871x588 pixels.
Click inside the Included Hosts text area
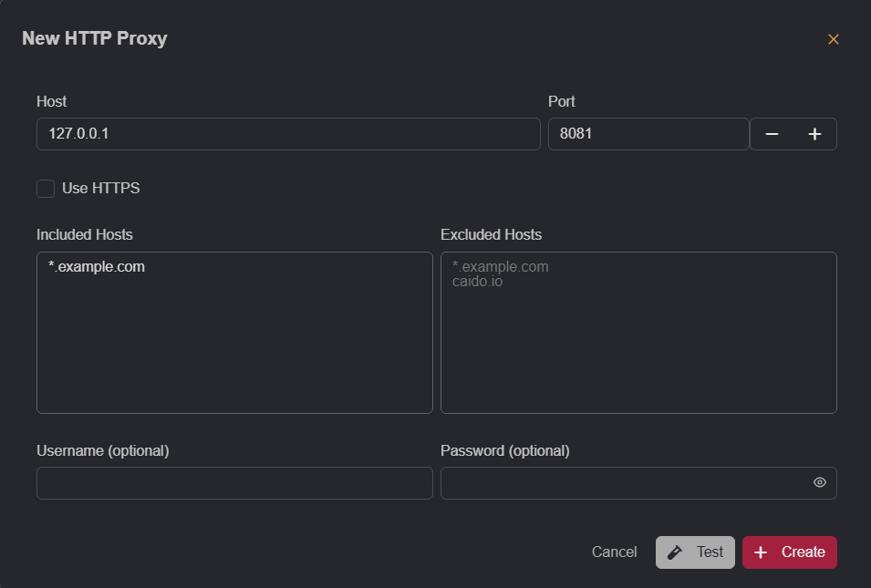234,333
